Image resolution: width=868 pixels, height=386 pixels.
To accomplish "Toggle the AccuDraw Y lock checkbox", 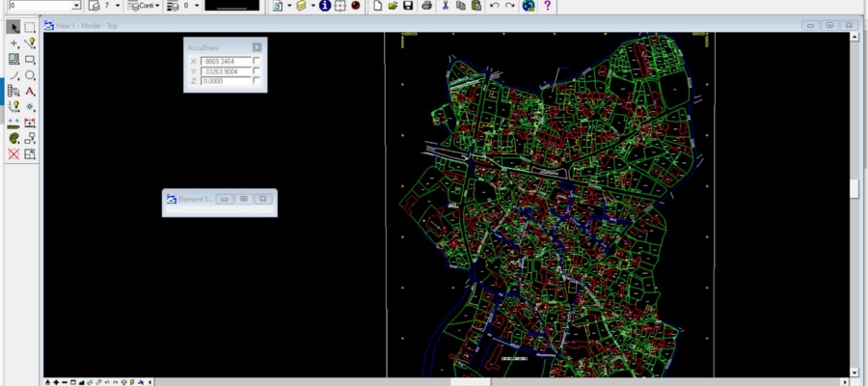I will pos(257,71).
